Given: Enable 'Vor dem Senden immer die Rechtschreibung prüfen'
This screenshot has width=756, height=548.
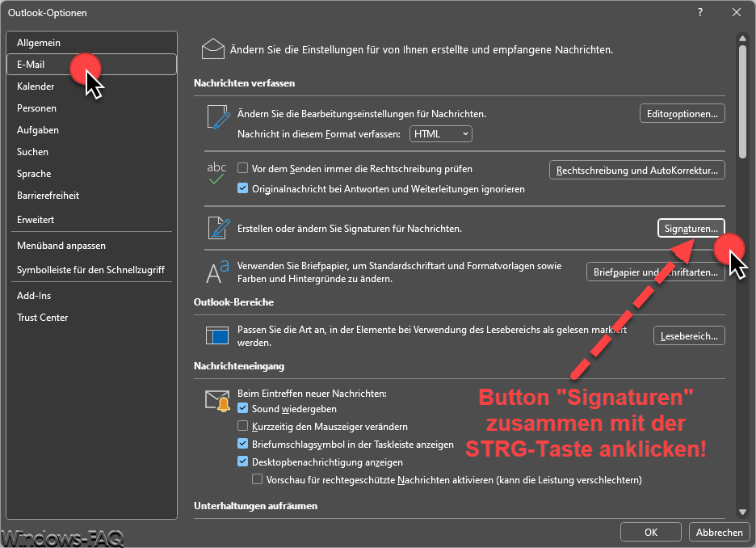Looking at the screenshot, I should (x=243, y=168).
